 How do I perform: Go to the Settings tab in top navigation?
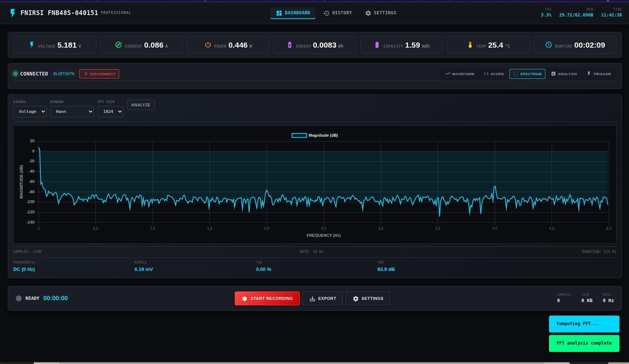(381, 13)
